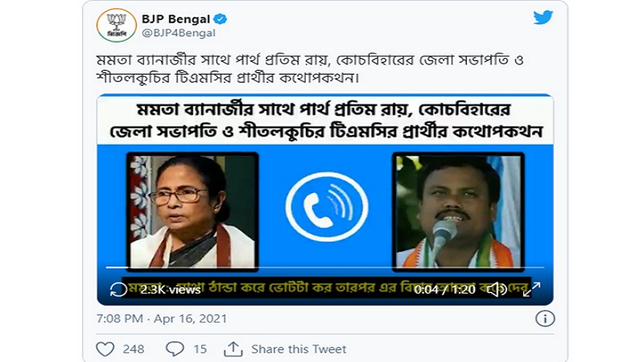644x362 pixels.
Task: Click the video progress bar
Action: click(325, 268)
